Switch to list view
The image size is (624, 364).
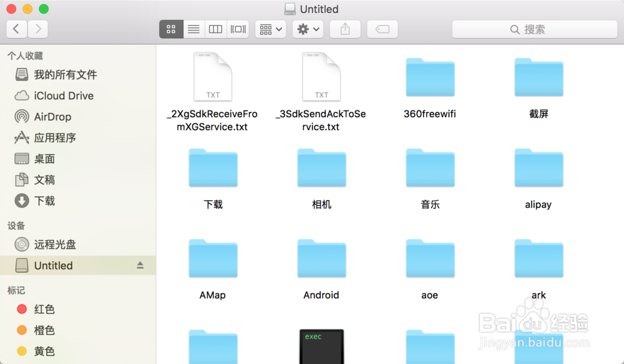coord(194,29)
